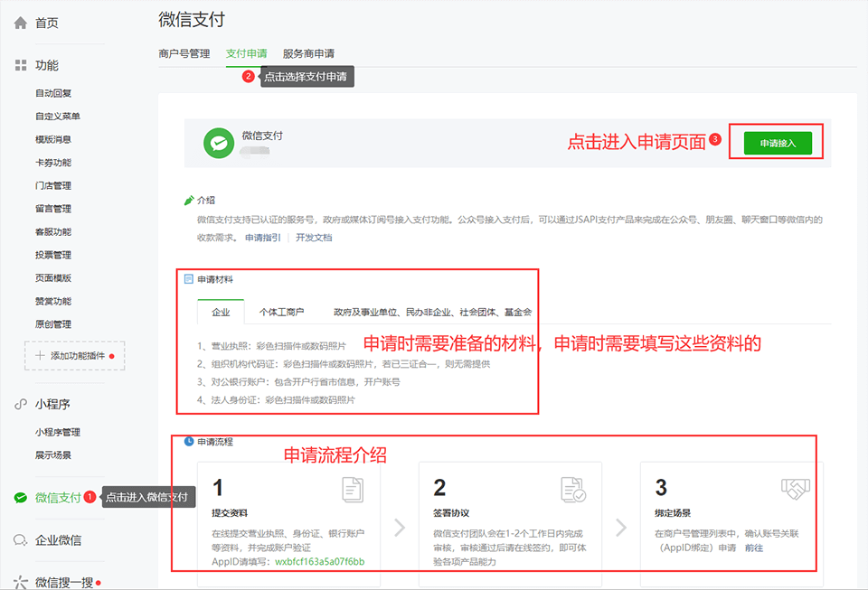Screen dimensions: 868x590
Task: Open the 申请指引 link
Action: point(263,238)
